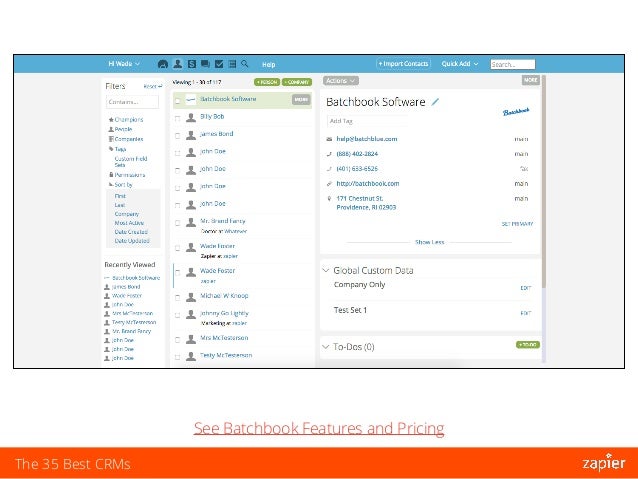Open the lists grid icon in top bar
638x479 pixels.
click(232, 64)
